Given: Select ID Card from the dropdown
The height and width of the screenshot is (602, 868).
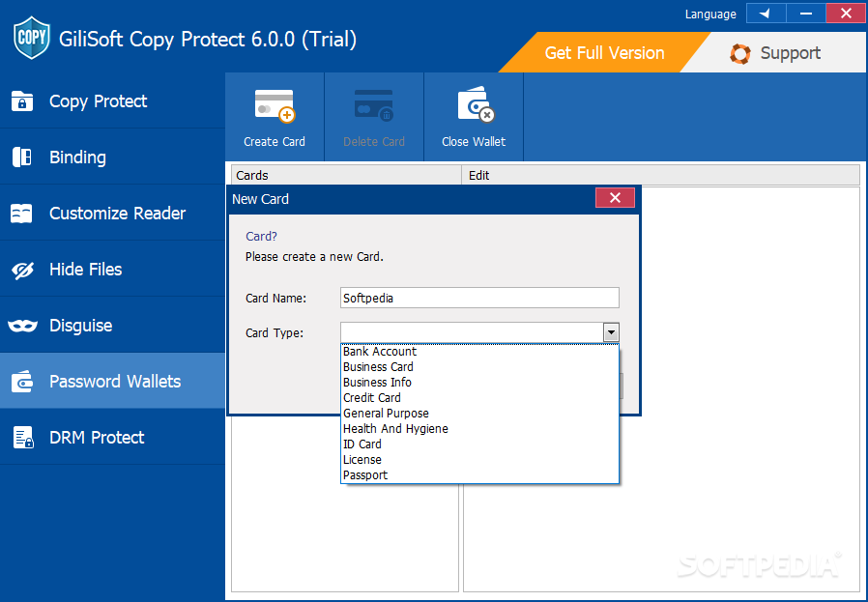Looking at the screenshot, I should pos(479,444).
